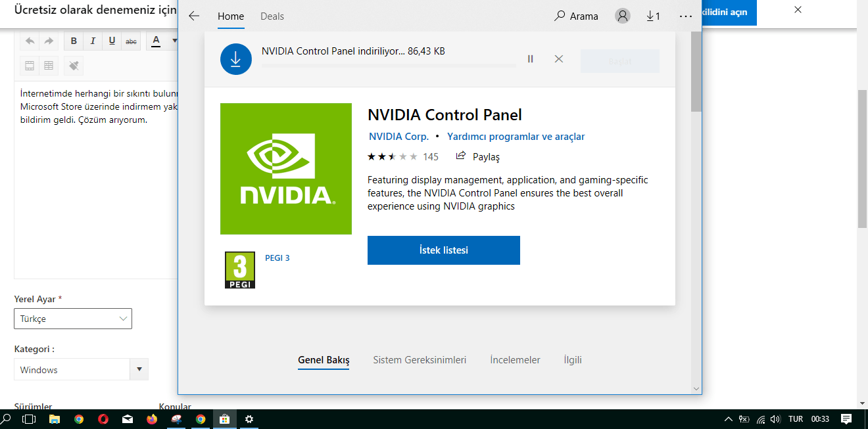Viewport: 868px width, 429px height.
Task: Toggle italic in the forum editor
Action: click(93, 41)
